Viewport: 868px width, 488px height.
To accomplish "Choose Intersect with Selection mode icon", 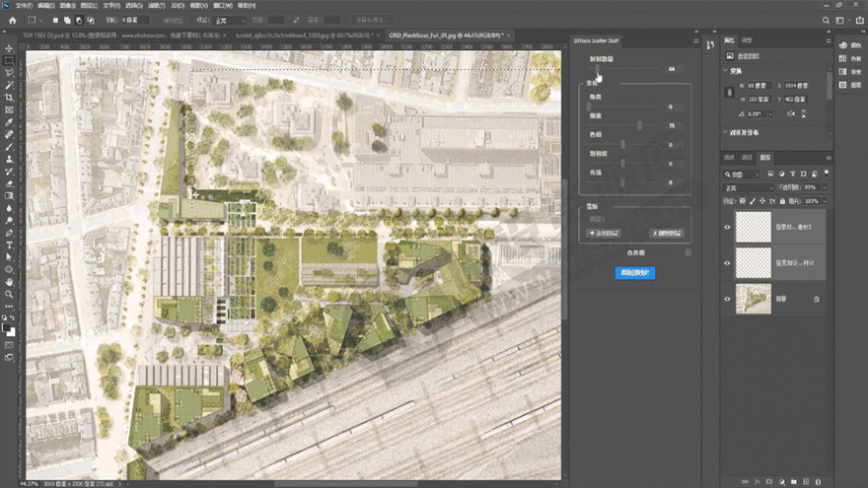I will (x=91, y=20).
